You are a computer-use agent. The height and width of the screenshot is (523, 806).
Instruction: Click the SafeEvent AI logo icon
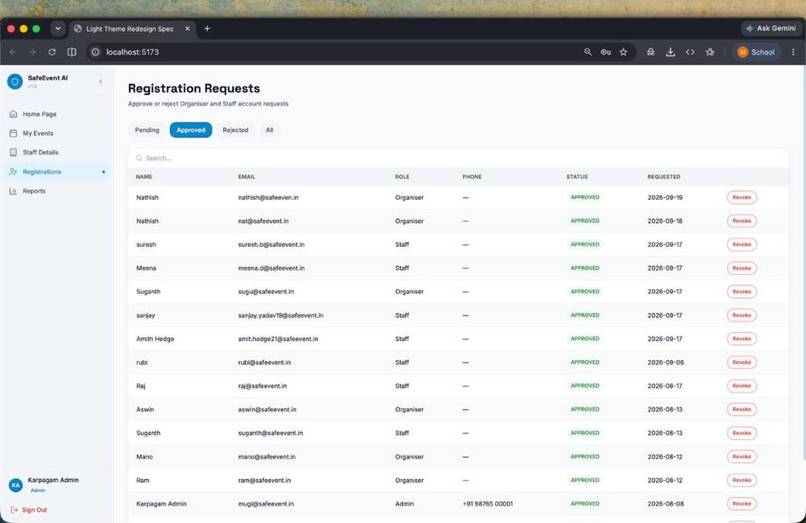(x=15, y=81)
